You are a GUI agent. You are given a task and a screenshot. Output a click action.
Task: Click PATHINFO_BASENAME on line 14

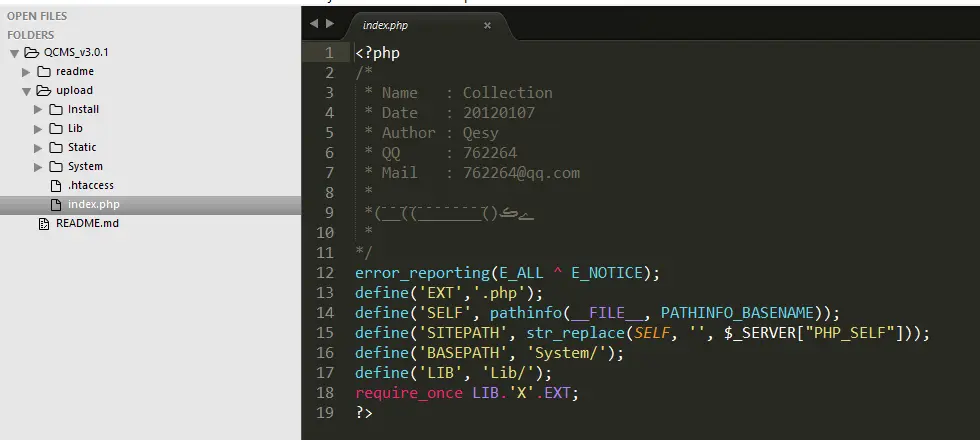(738, 313)
